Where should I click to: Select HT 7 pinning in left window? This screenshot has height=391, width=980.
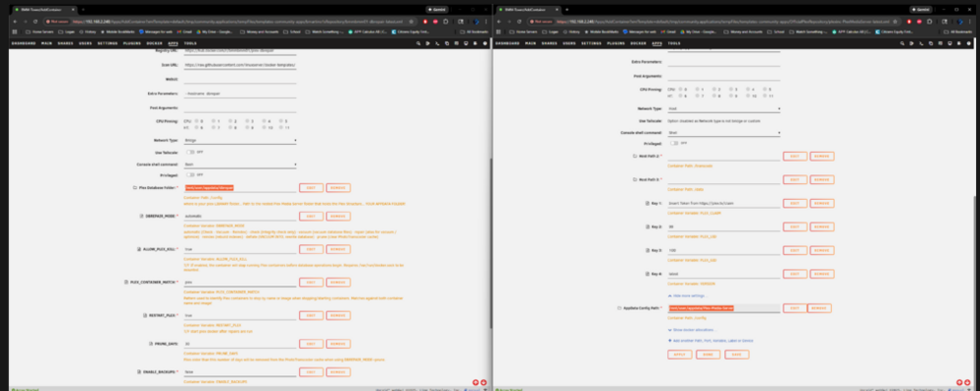[214, 127]
